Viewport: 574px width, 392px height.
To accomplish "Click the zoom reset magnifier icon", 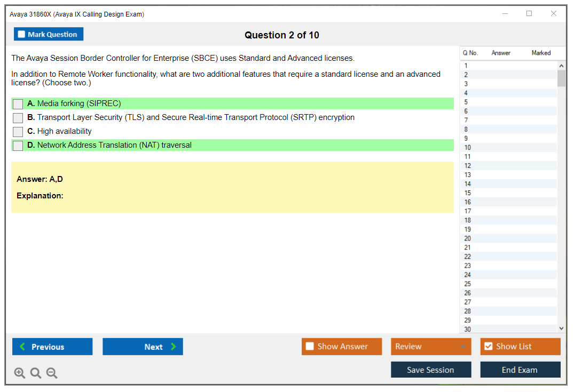I will click(36, 373).
